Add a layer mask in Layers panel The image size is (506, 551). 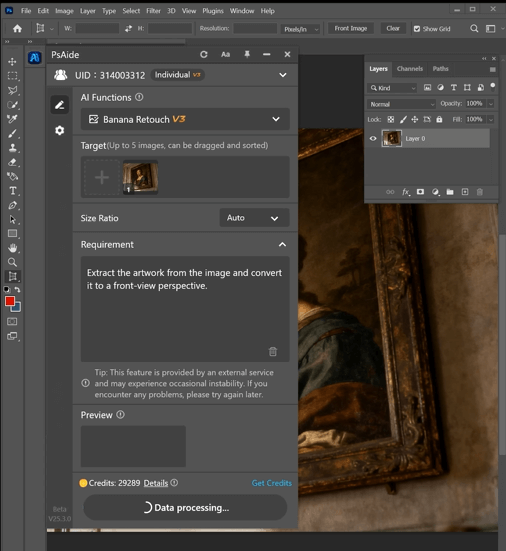coord(420,192)
